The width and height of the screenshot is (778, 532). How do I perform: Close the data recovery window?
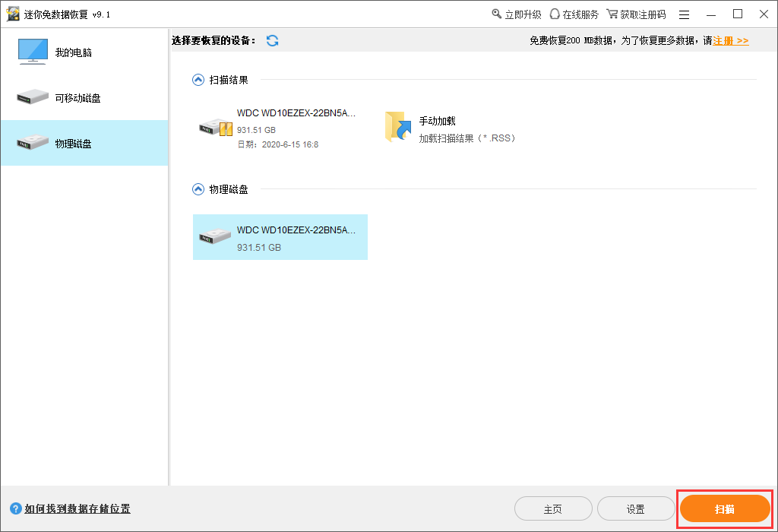click(764, 14)
